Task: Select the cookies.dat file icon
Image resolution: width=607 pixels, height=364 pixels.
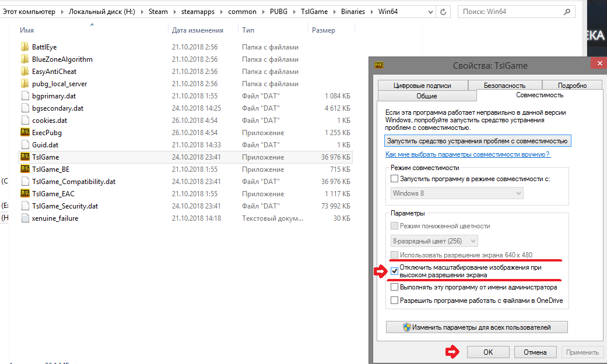Action: 25,121
